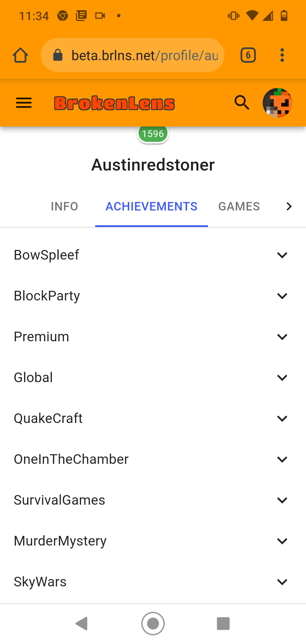The image size is (306, 644).
Task: Show more tabs with right arrow
Action: (x=289, y=207)
